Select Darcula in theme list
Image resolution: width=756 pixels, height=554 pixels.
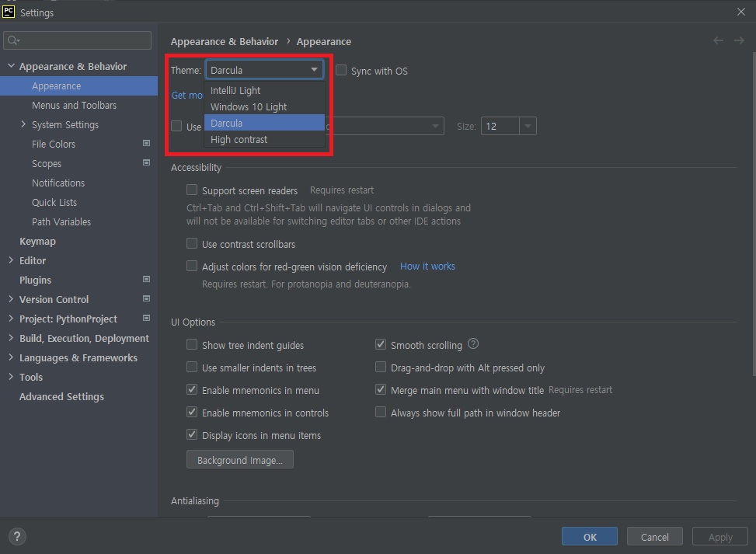click(264, 123)
